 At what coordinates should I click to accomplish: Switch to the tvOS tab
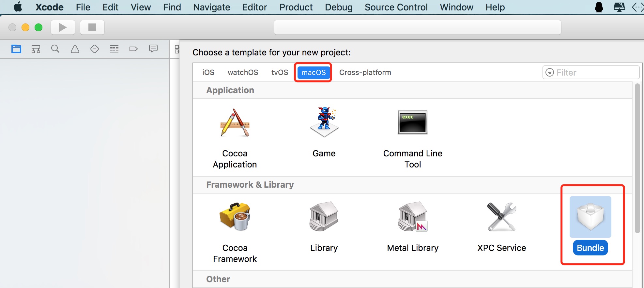point(280,72)
